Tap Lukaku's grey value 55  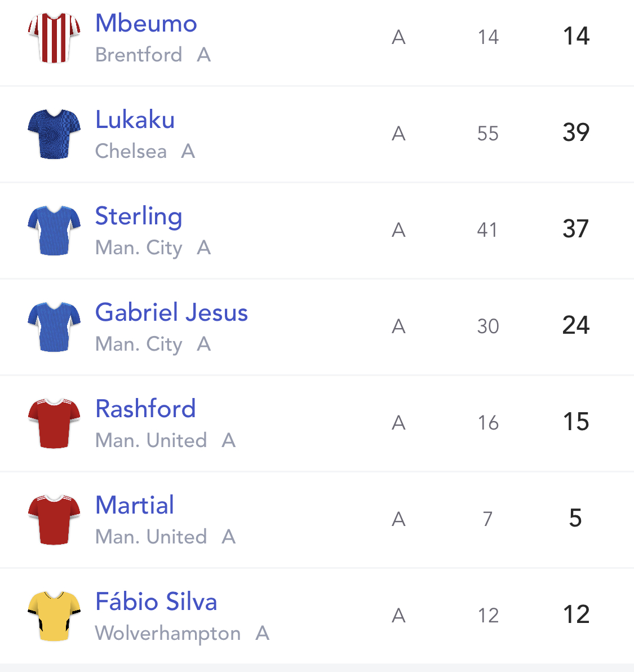coord(488,134)
